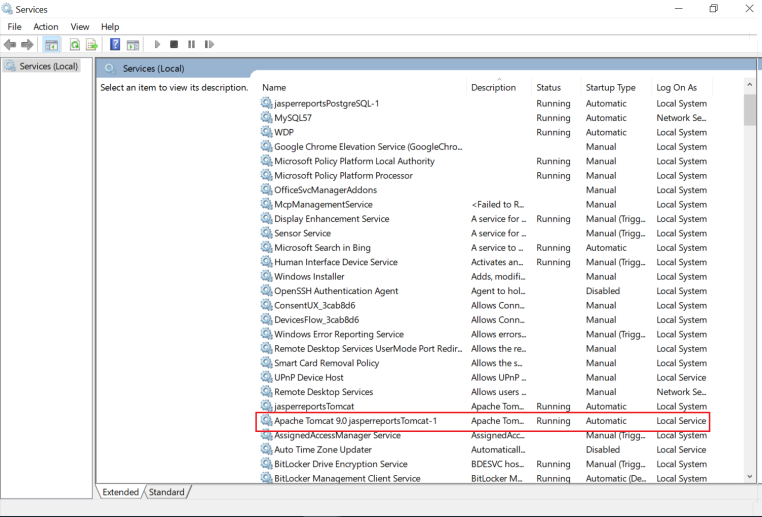Open the Action menu
Screen dimensions: 762x517
point(46,27)
